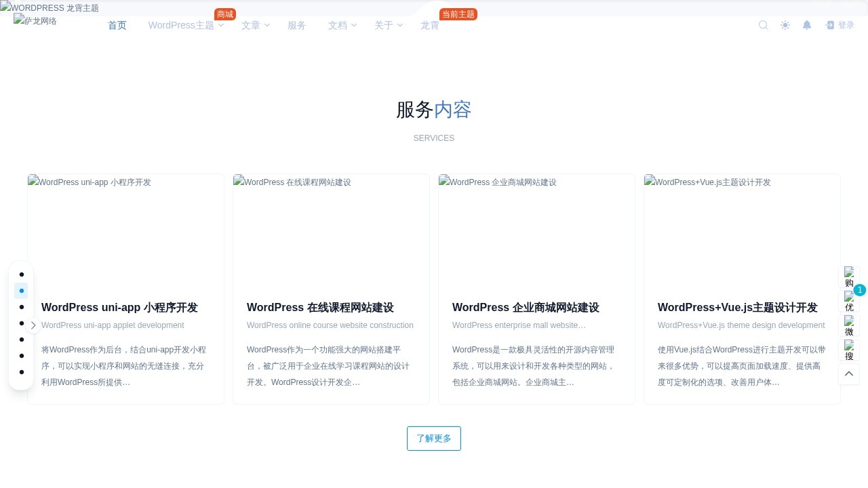Image resolution: width=868 pixels, height=488 pixels.
Task: Open the 微 WeChat contact sidebar icon
Action: [x=850, y=327]
